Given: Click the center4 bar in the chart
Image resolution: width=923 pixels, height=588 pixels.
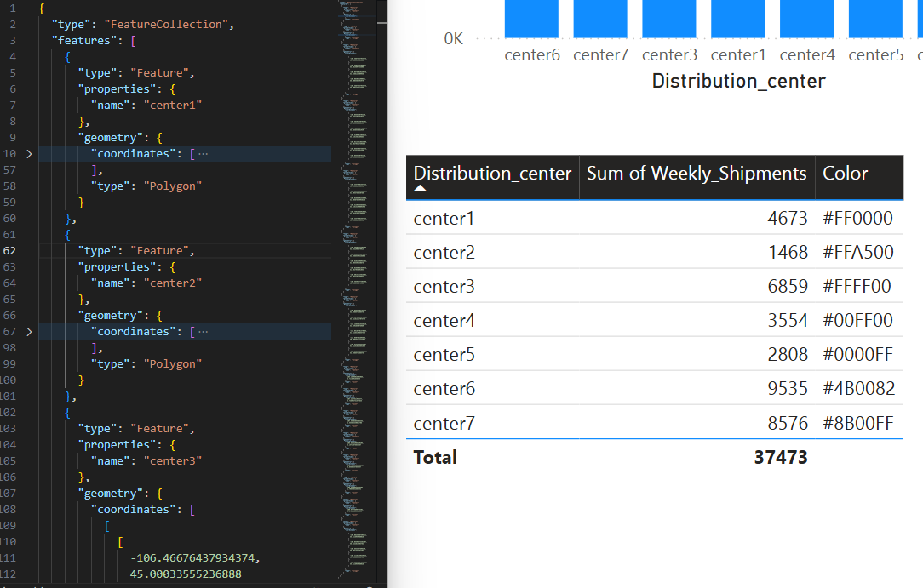Looking at the screenshot, I should pyautogui.click(x=807, y=19).
